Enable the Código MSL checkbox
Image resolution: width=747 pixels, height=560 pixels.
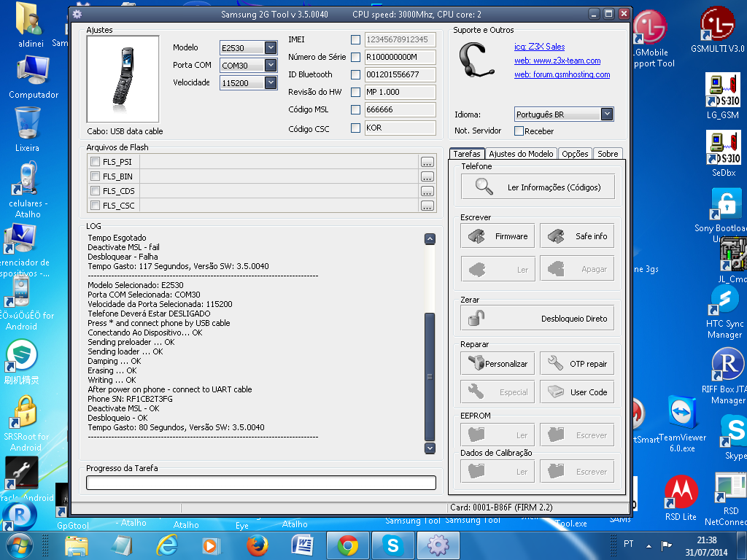(355, 109)
